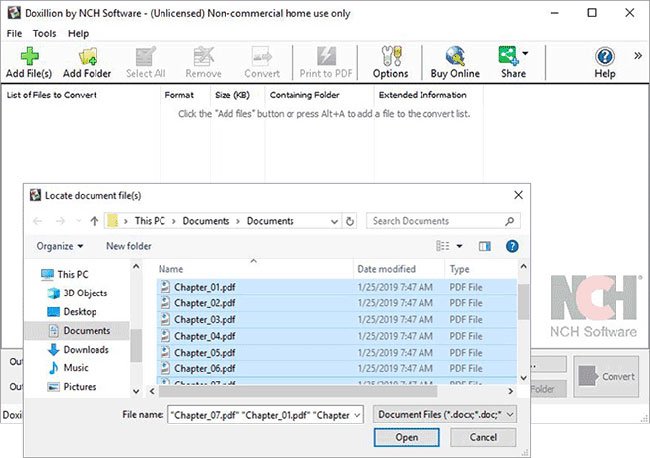This screenshot has height=458, width=650.
Task: Select Music in the navigation tree
Action: 68,368
